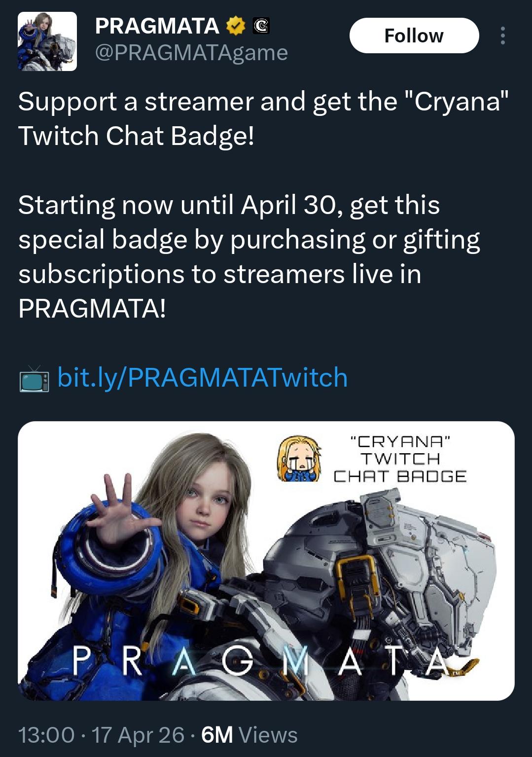This screenshot has height=757, width=532.
Task: Click the "Starting now until April 30" paragraph
Action: point(249,256)
